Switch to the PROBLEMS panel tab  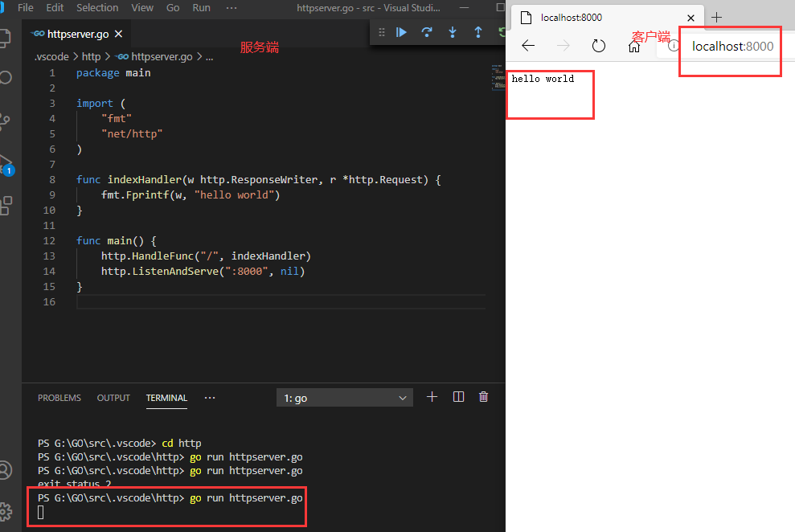(x=59, y=397)
